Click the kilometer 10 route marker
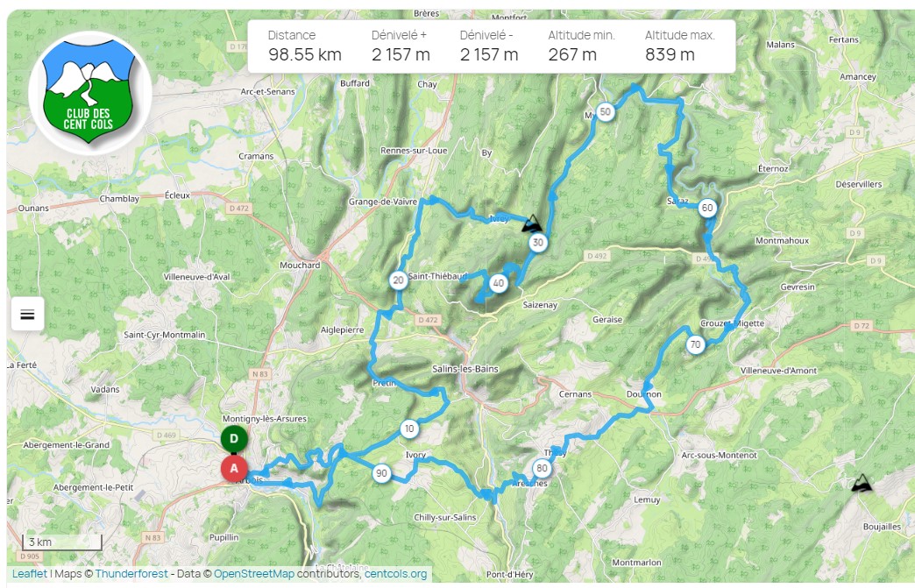 (x=409, y=429)
